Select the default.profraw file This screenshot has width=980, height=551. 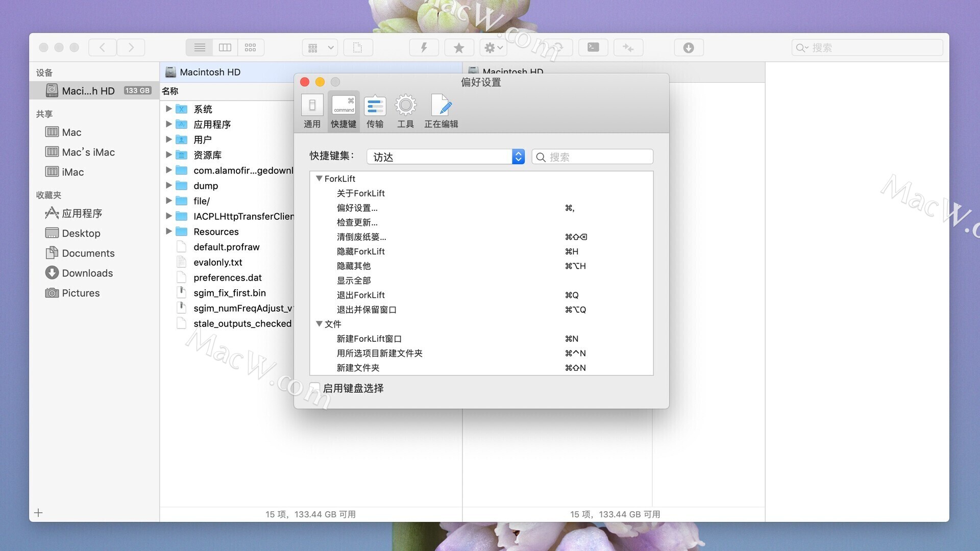227,247
